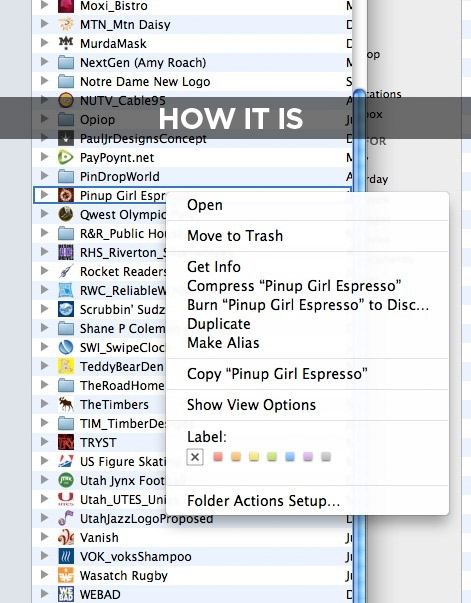The width and height of the screenshot is (471, 603).
Task: Click the WEBAD folder icon
Action: pyautogui.click(x=66, y=594)
